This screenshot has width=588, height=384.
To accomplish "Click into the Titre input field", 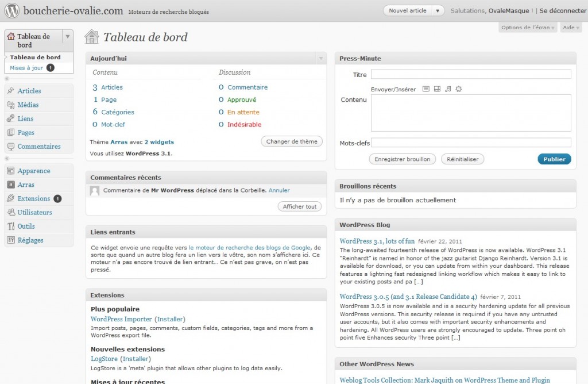I will coord(471,74).
